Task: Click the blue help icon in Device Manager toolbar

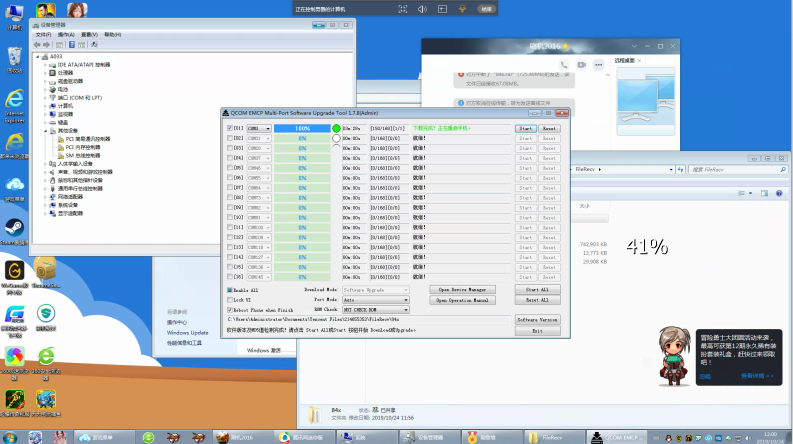Action: point(72,45)
